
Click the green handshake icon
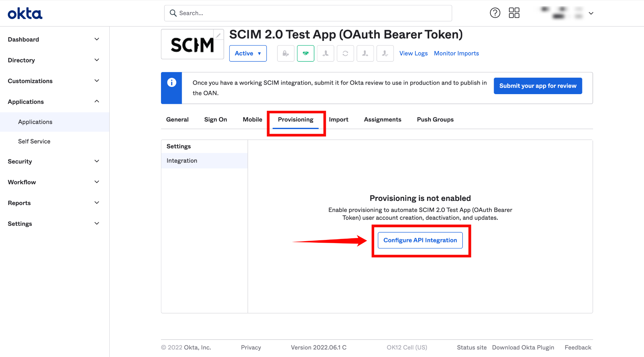[305, 54]
